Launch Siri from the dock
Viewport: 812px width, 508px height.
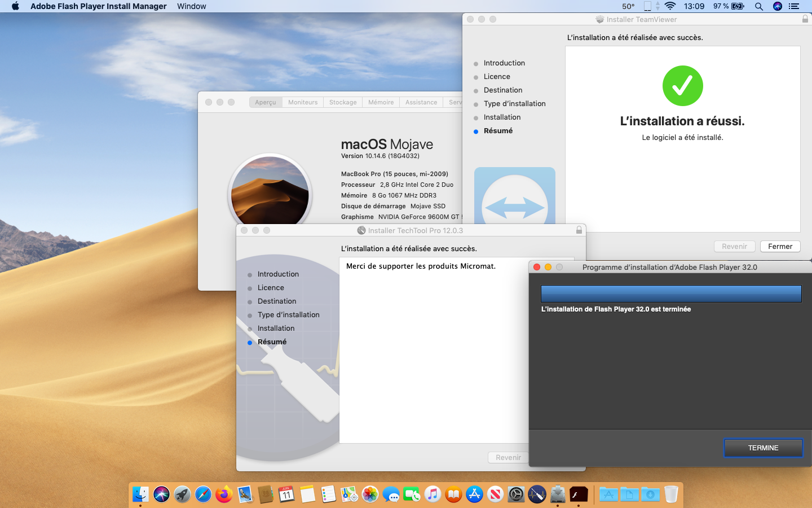(x=161, y=494)
